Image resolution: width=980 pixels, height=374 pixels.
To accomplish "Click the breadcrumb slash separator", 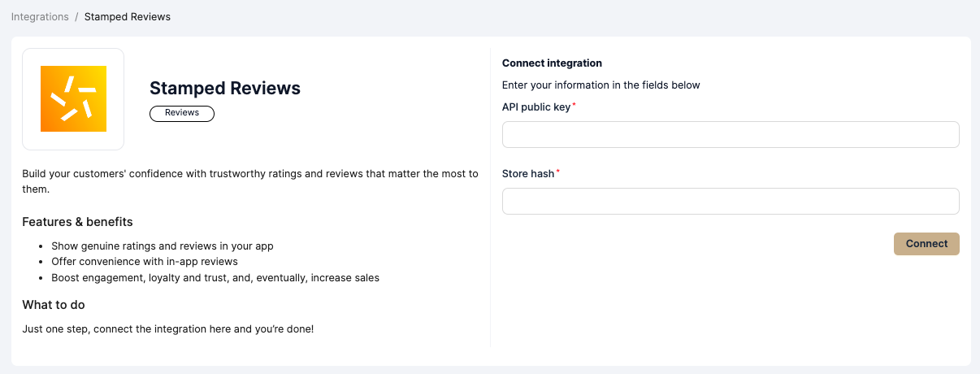I will (x=76, y=17).
